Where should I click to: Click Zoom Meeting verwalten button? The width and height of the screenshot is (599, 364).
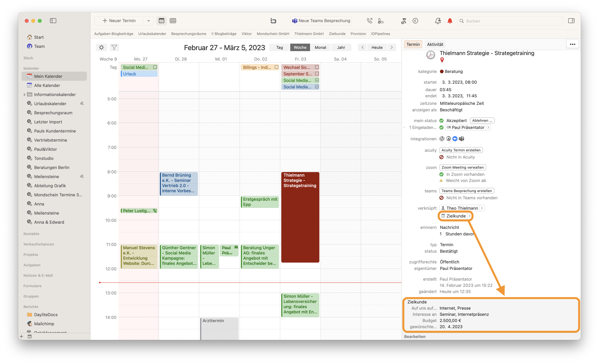click(463, 167)
